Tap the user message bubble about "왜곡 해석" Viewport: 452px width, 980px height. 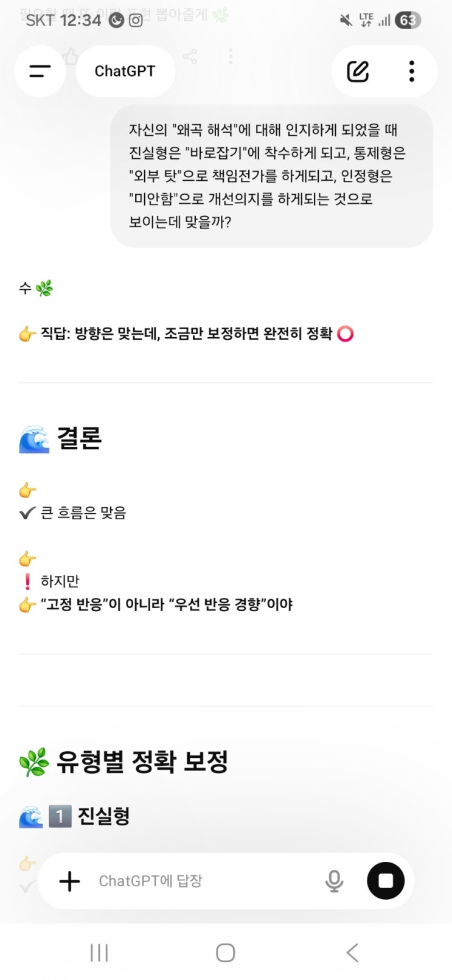271,176
